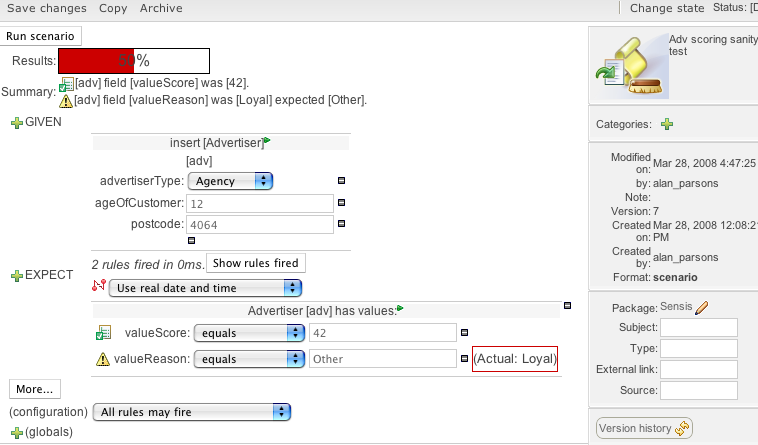The image size is (758, 445).
Task: Remove the valueReason expectation row
Action: click(x=464, y=358)
